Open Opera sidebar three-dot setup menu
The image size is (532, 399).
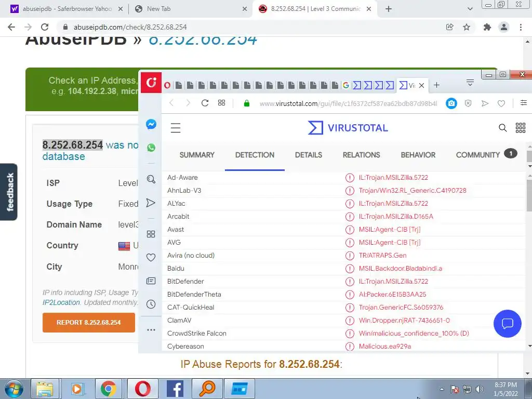point(151,330)
